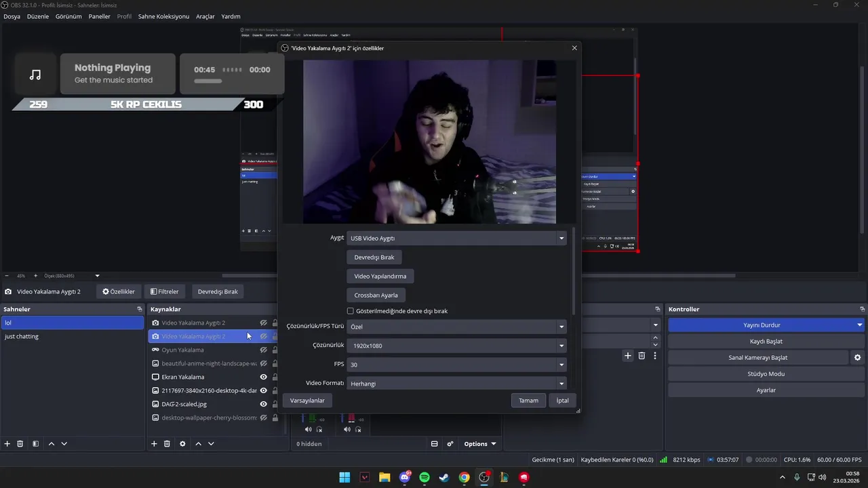
Task: Increase transition duration with the stepper up arrow
Action: (x=655, y=338)
